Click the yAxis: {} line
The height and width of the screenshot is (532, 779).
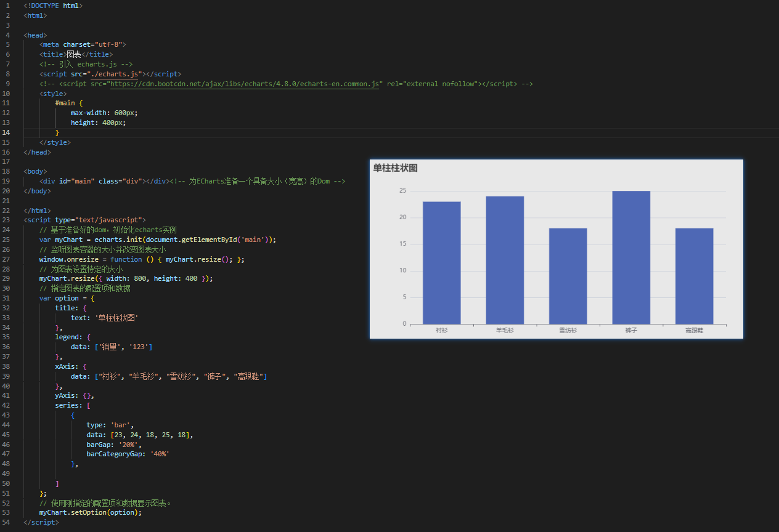click(75, 396)
